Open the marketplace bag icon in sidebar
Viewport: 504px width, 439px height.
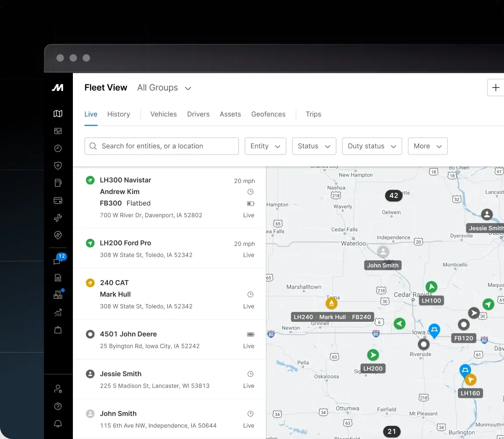click(58, 330)
